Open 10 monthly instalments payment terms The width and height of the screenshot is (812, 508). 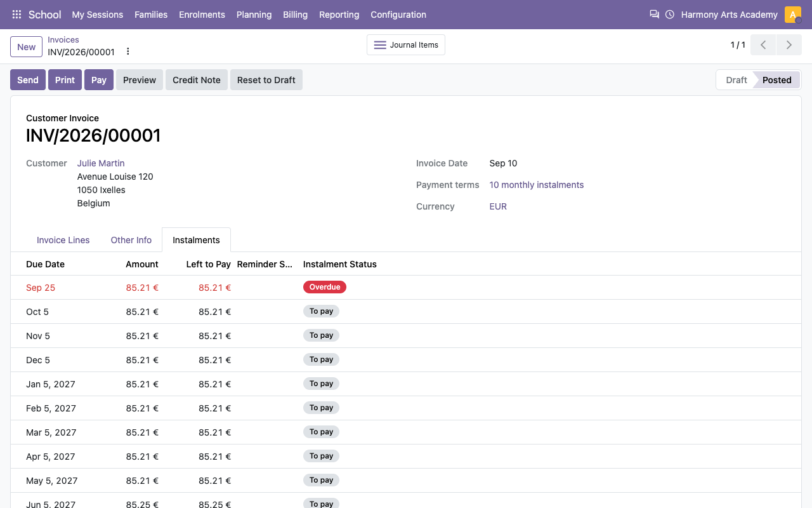pos(537,185)
